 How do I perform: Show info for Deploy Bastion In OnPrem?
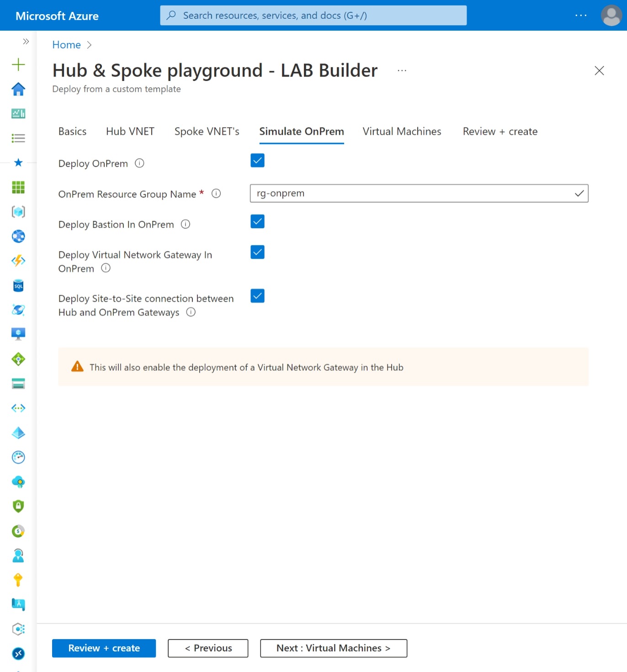[x=186, y=224]
